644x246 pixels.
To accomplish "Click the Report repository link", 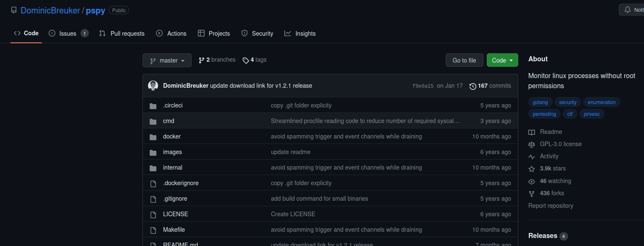I will point(551,206).
